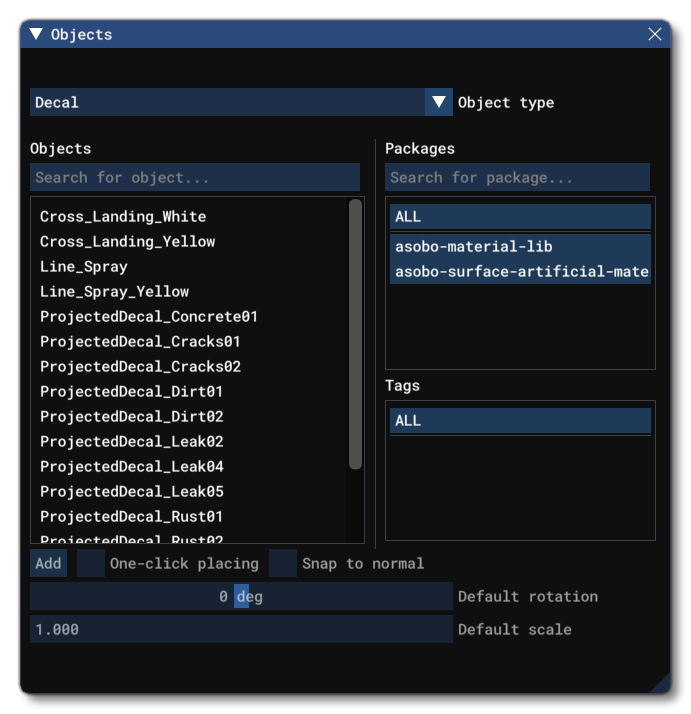The width and height of the screenshot is (691, 714).
Task: Select the asobo-surface-artificial-mate package
Action: tap(521, 271)
